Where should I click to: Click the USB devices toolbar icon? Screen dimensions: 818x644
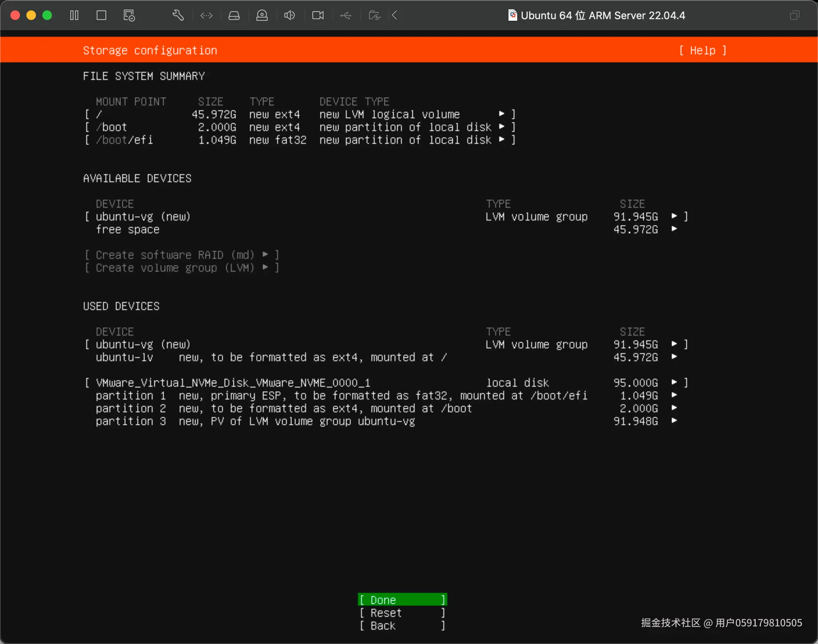(x=346, y=16)
